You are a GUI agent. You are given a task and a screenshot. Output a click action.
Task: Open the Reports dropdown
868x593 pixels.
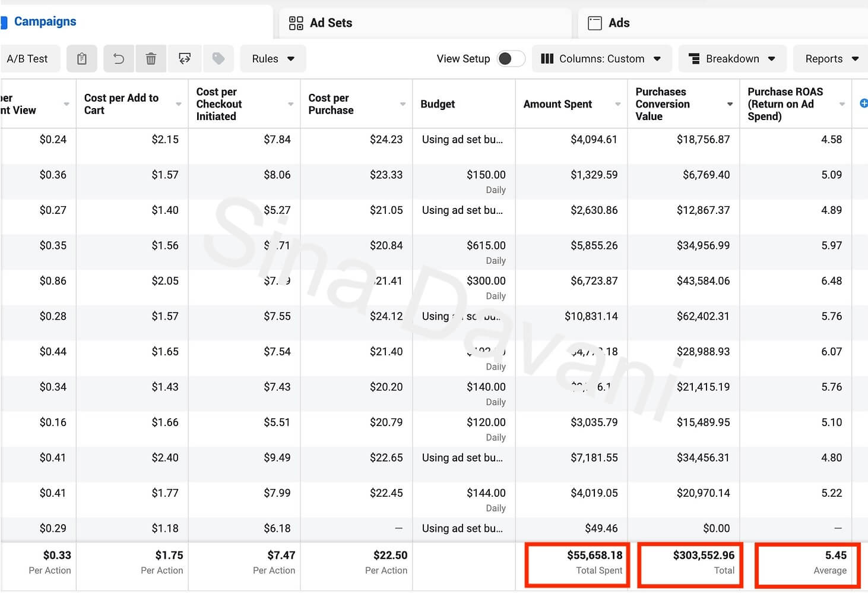tap(831, 59)
